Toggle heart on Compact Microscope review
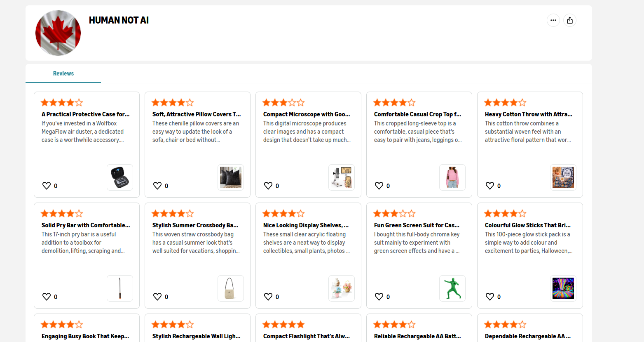Screen dimensions: 644x342 pyautogui.click(x=268, y=186)
